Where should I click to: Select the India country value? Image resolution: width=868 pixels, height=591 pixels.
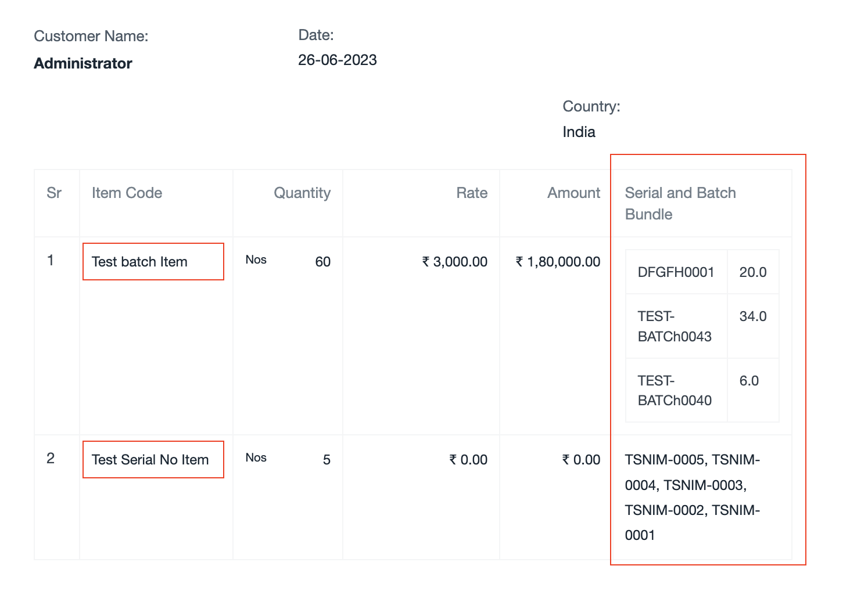pos(579,132)
